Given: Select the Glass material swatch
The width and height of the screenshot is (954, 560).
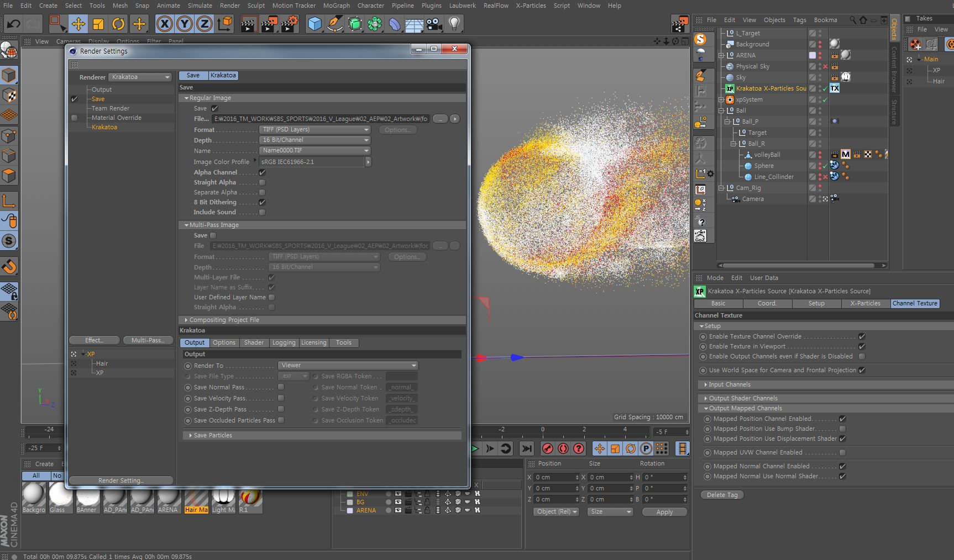Looking at the screenshot, I should [61, 499].
